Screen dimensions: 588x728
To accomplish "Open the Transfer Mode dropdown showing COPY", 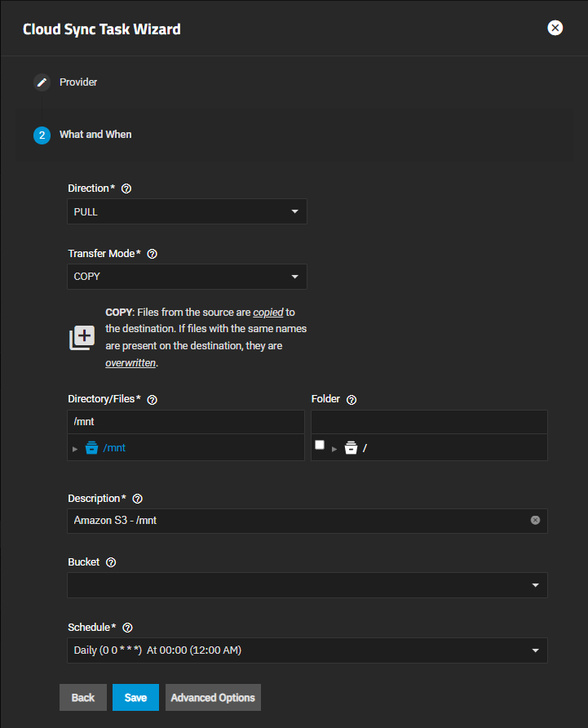I will click(x=187, y=277).
